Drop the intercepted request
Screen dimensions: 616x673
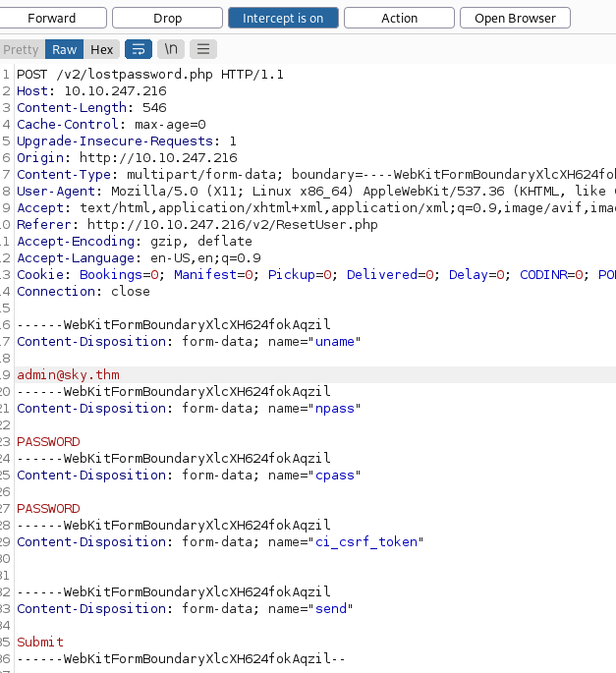167,18
